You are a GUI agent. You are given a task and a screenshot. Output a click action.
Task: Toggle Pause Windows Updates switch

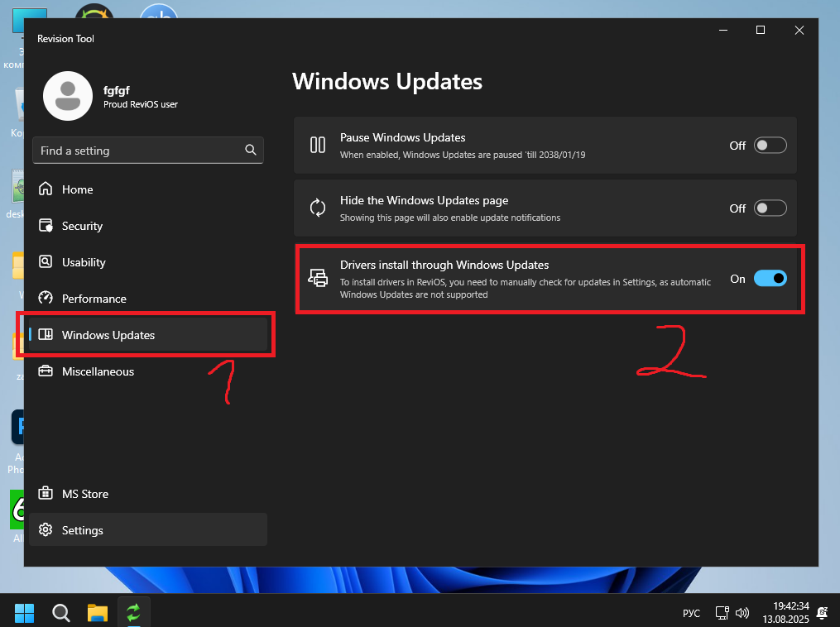(770, 145)
